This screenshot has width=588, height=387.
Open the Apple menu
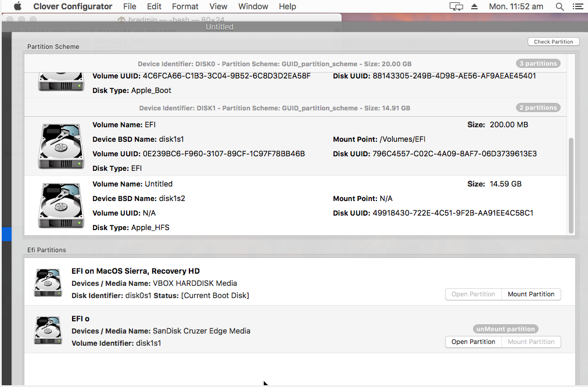(17, 6)
